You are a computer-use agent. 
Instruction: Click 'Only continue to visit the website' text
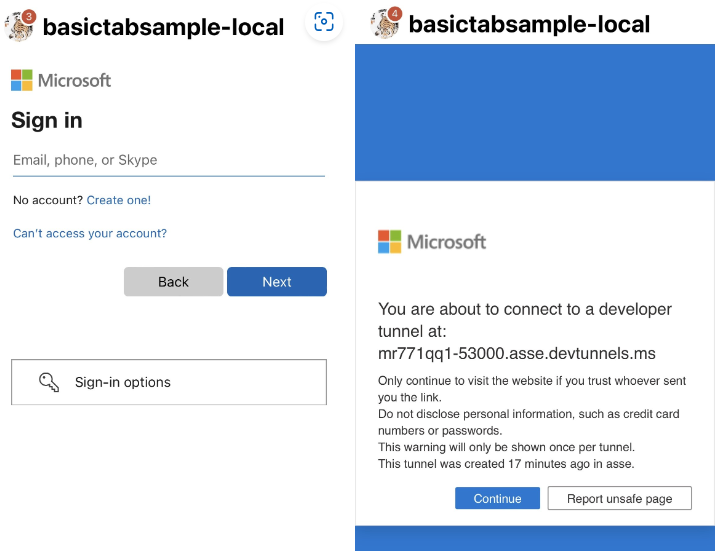pyautogui.click(x=532, y=389)
